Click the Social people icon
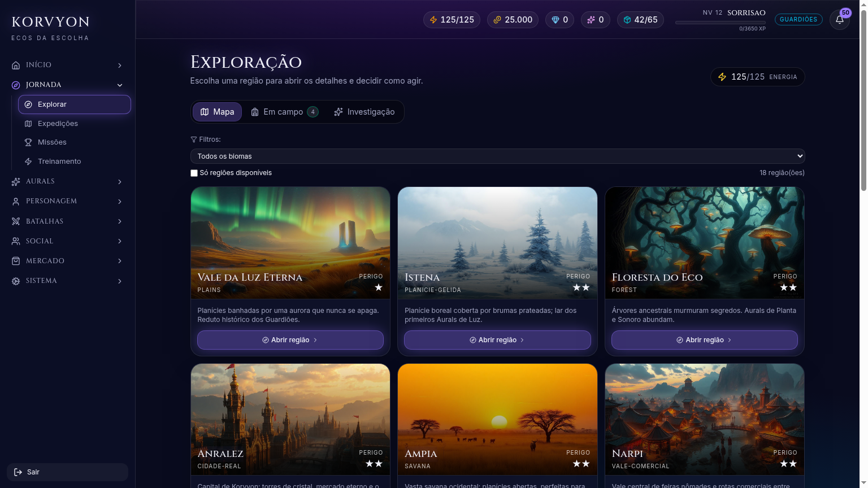868x488 pixels. coord(16,241)
